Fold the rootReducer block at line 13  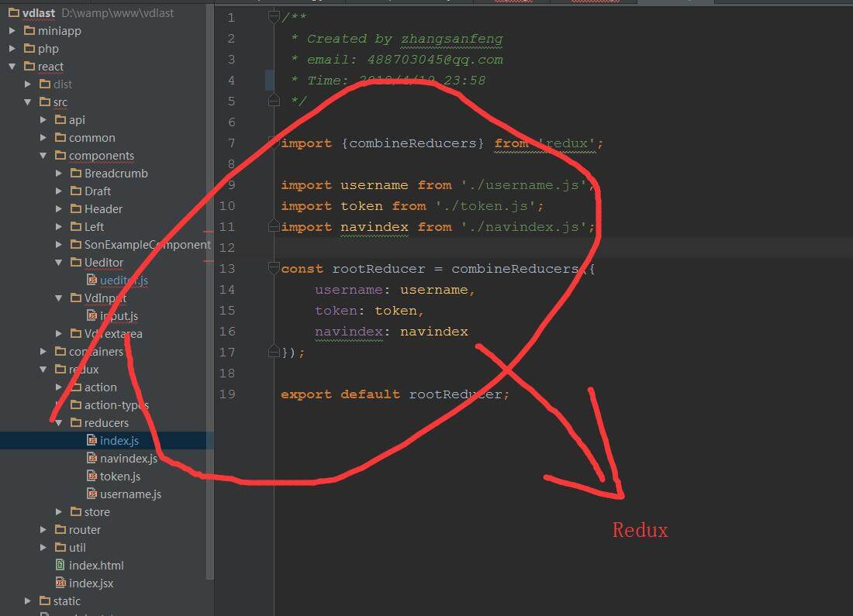tap(273, 268)
